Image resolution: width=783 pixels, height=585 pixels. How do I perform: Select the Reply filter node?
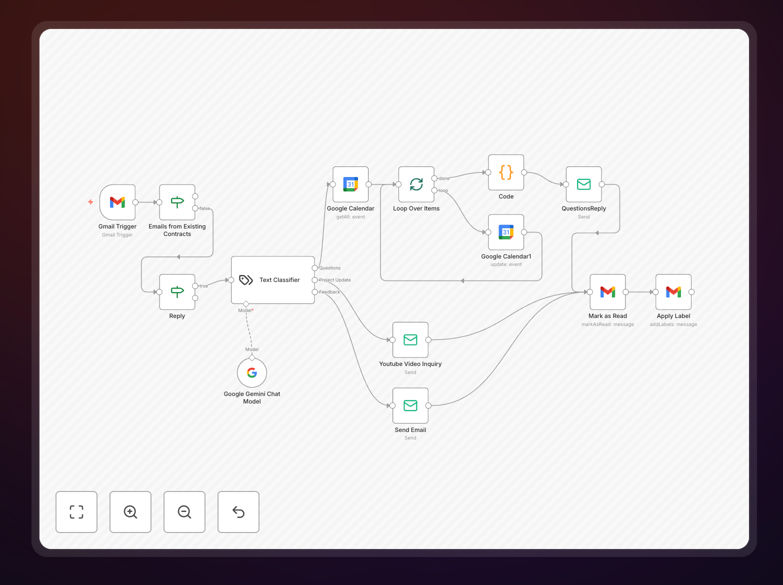tap(177, 292)
